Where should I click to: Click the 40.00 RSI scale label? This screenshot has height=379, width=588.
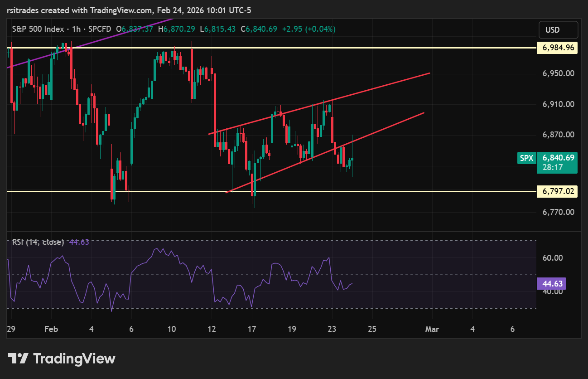pyautogui.click(x=552, y=292)
